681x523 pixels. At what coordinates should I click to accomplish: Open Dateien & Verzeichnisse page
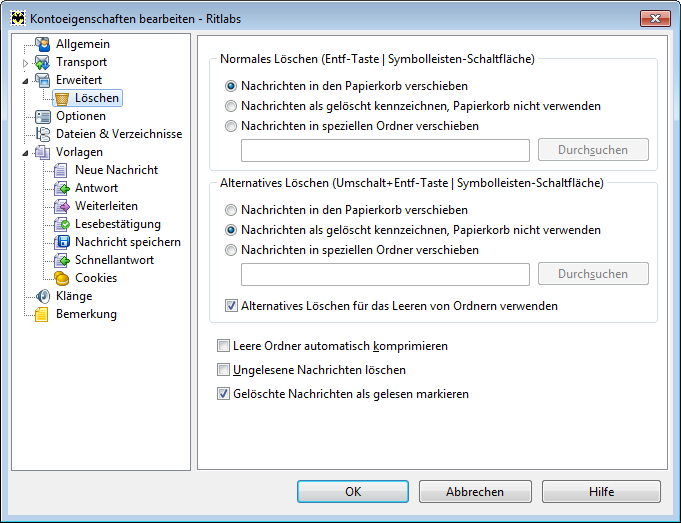tap(119, 134)
